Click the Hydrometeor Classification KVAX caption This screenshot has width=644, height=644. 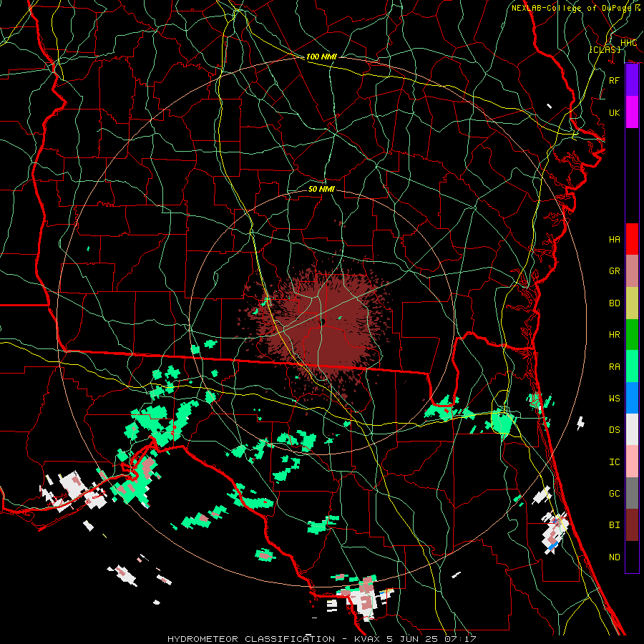click(321, 639)
